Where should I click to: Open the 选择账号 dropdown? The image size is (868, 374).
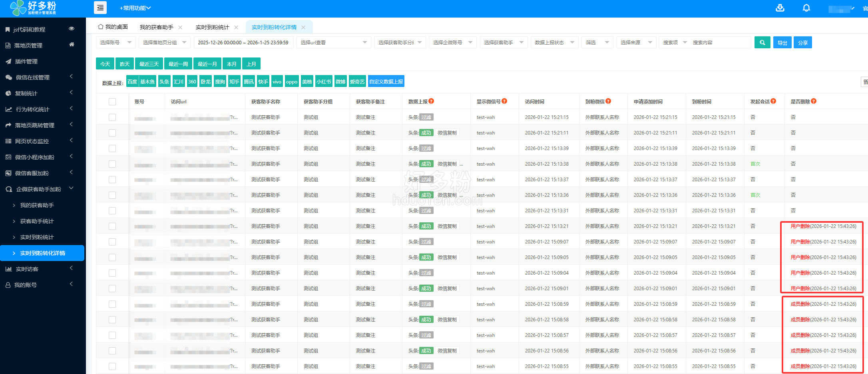pos(115,42)
